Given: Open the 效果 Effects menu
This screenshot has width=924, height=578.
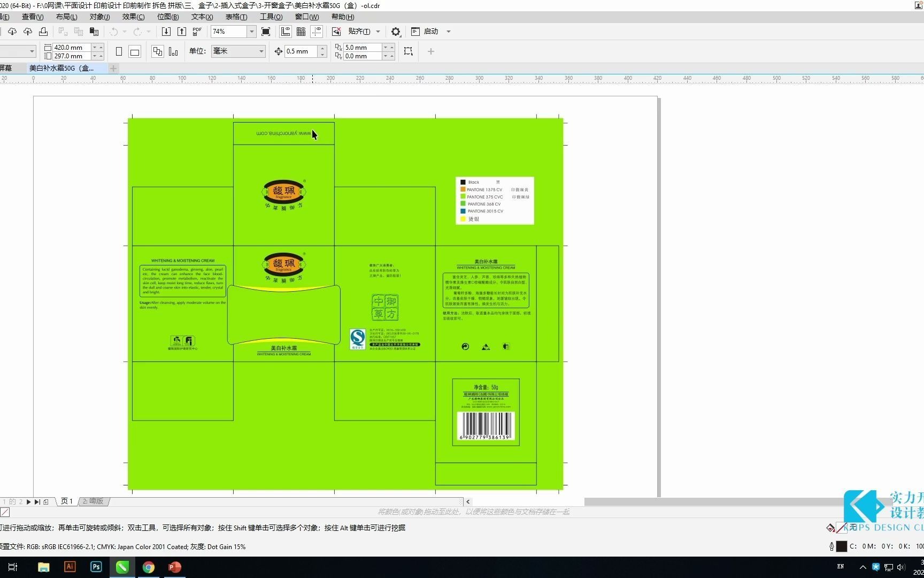Looking at the screenshot, I should pos(133,17).
